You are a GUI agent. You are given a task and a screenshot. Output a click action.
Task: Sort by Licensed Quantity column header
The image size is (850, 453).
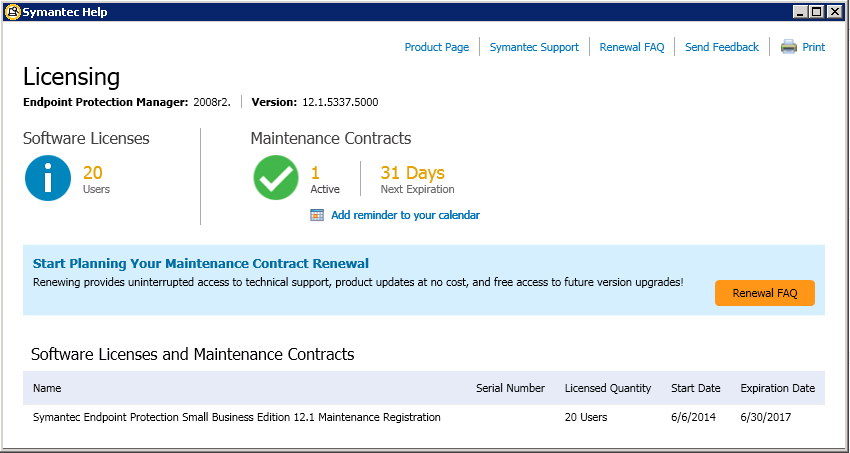pyautogui.click(x=608, y=388)
